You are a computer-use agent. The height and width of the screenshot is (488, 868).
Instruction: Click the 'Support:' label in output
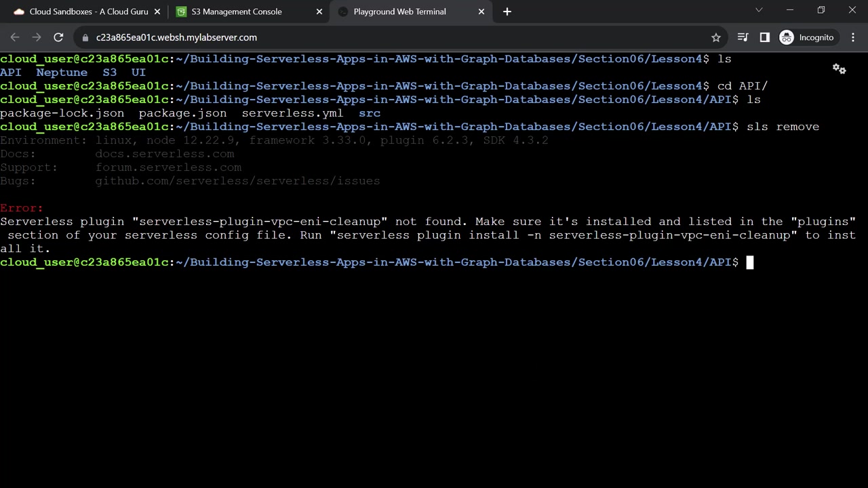tap(29, 167)
